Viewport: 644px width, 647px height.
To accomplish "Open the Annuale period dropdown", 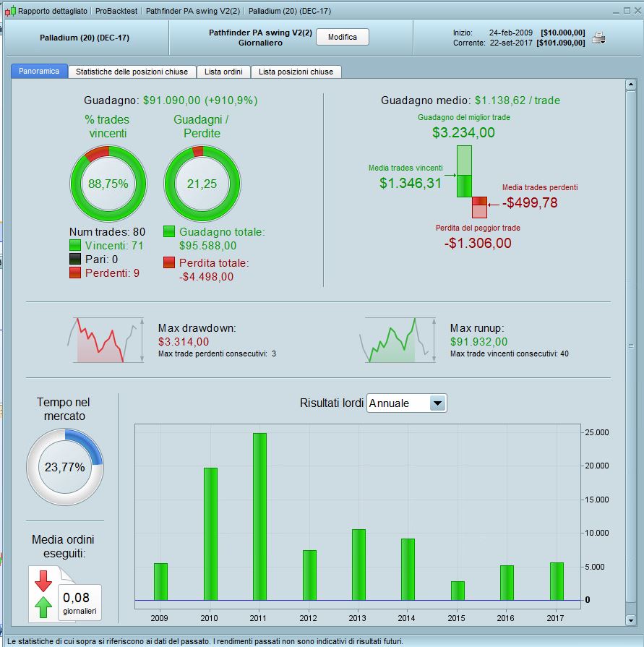I will pos(406,403).
